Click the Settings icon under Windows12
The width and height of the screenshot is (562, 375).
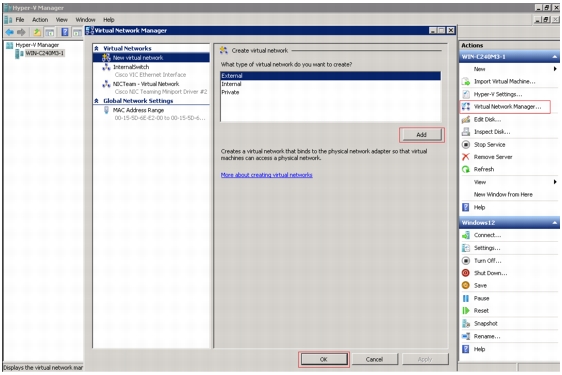pos(466,248)
